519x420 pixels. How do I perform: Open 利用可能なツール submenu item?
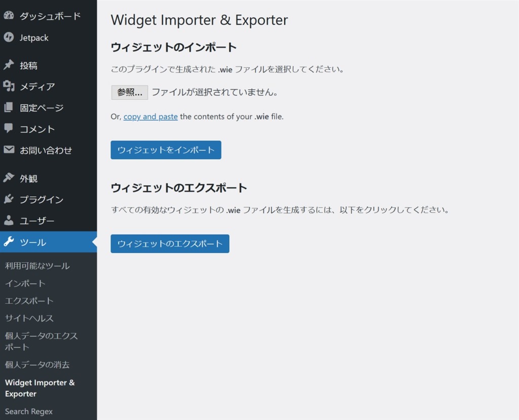click(38, 266)
